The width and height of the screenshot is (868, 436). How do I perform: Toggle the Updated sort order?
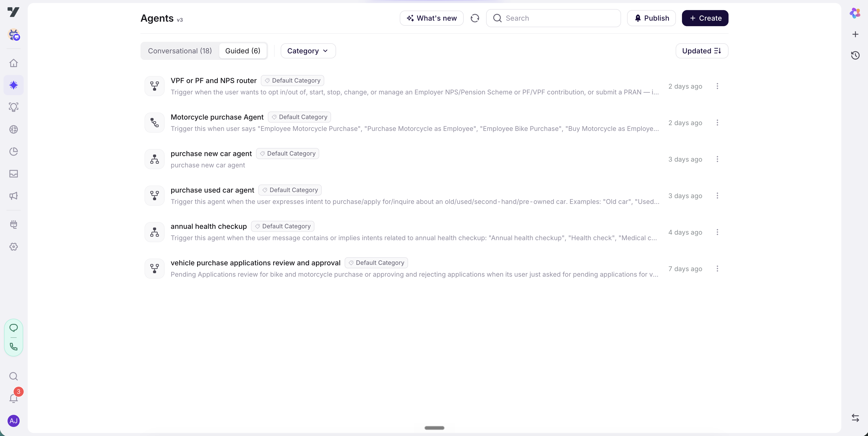tap(702, 51)
